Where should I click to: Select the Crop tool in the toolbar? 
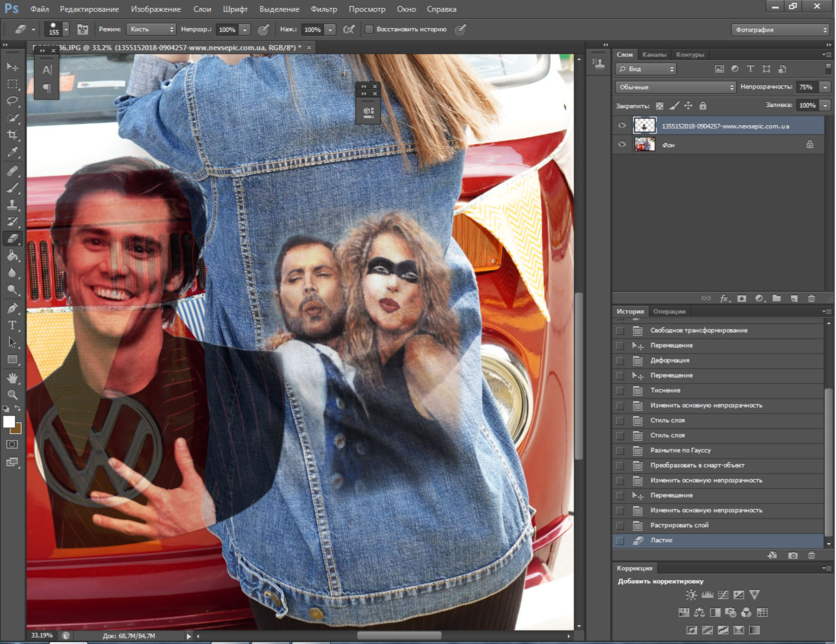tap(12, 135)
